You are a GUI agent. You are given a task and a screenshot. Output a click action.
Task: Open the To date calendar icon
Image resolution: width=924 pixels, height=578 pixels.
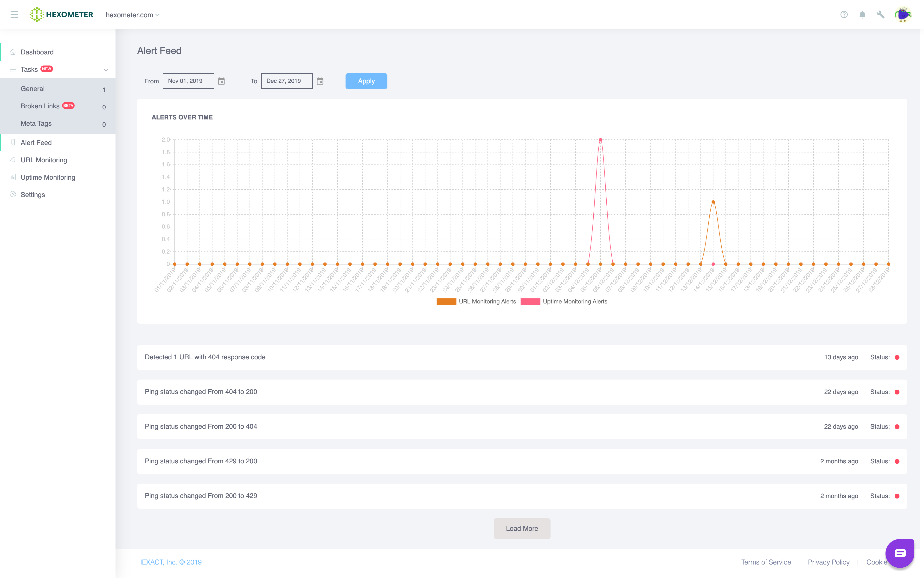tap(320, 81)
